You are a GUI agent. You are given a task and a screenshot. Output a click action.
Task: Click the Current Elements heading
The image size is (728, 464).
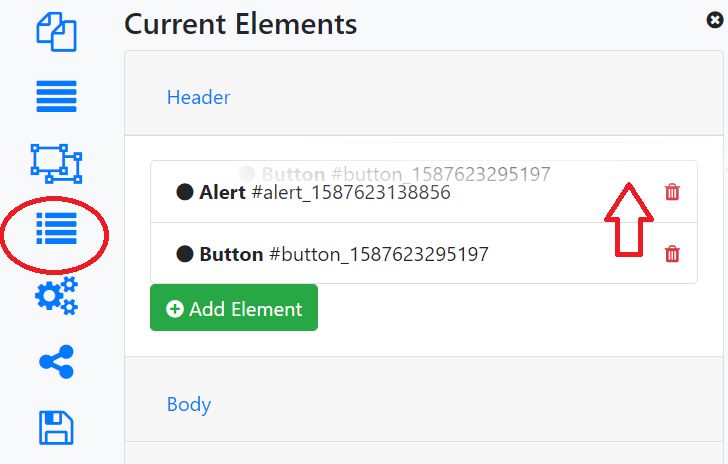pyautogui.click(x=240, y=23)
